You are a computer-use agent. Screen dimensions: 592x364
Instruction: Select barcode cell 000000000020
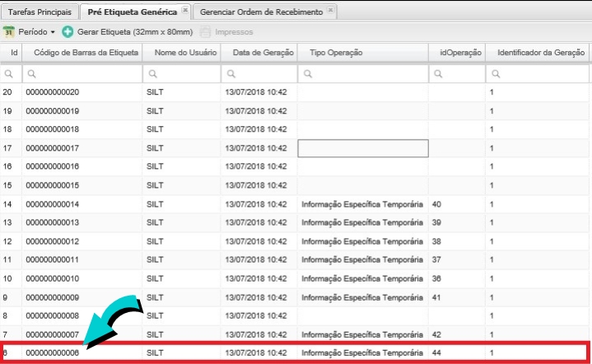(53, 92)
